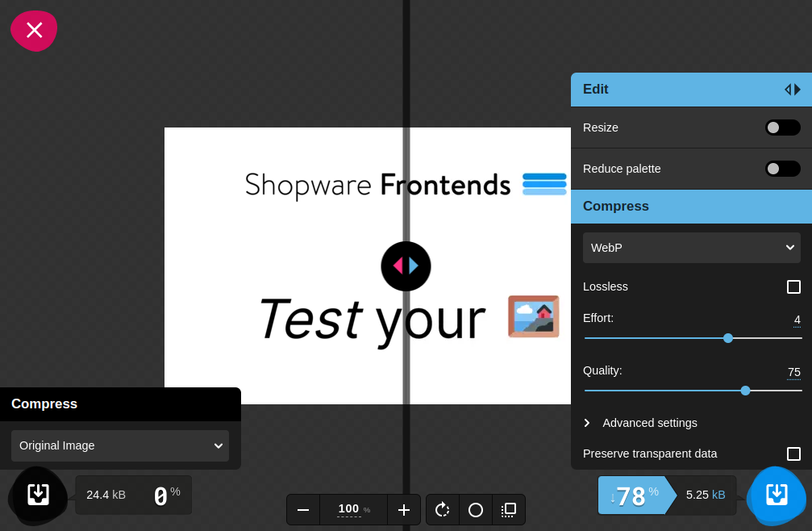
Task: Click the two-arrow swap sides icon in Edit header
Action: 793,90
